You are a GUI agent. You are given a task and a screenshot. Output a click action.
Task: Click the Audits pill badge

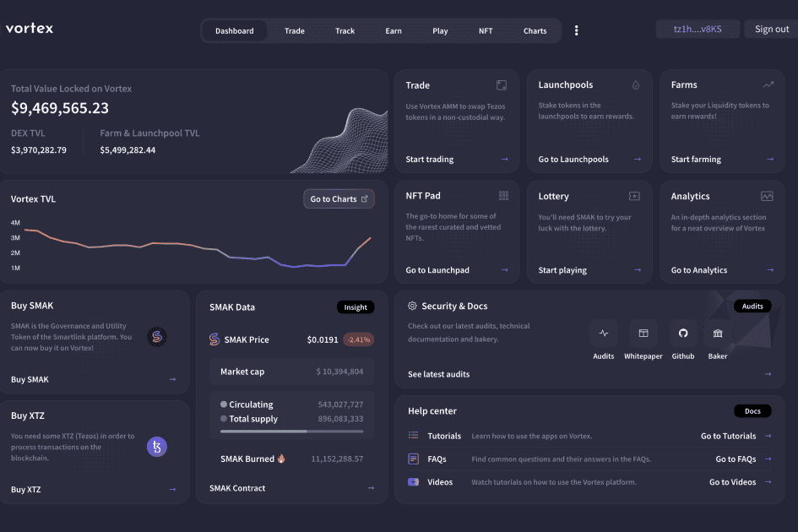(752, 306)
